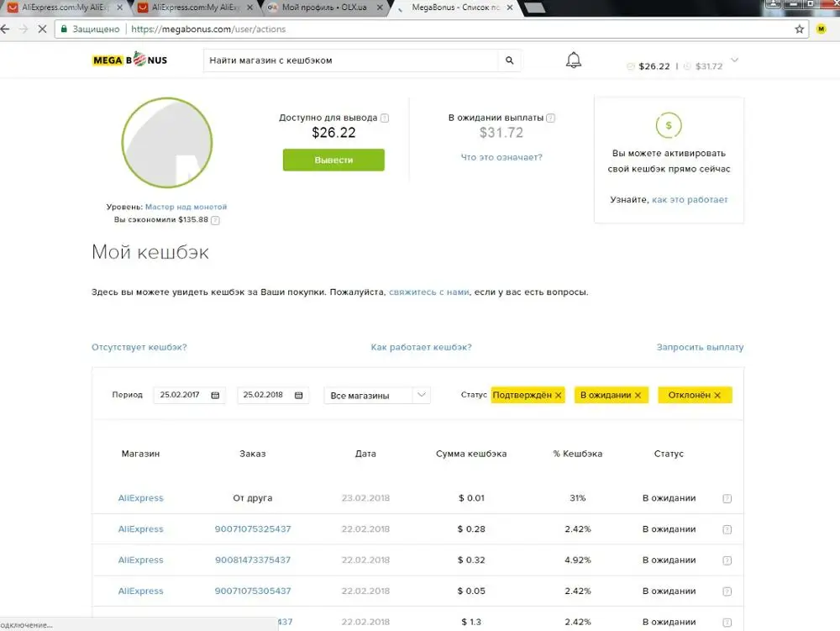Open the notifications bell
The height and width of the screenshot is (631, 840).
tap(573, 60)
